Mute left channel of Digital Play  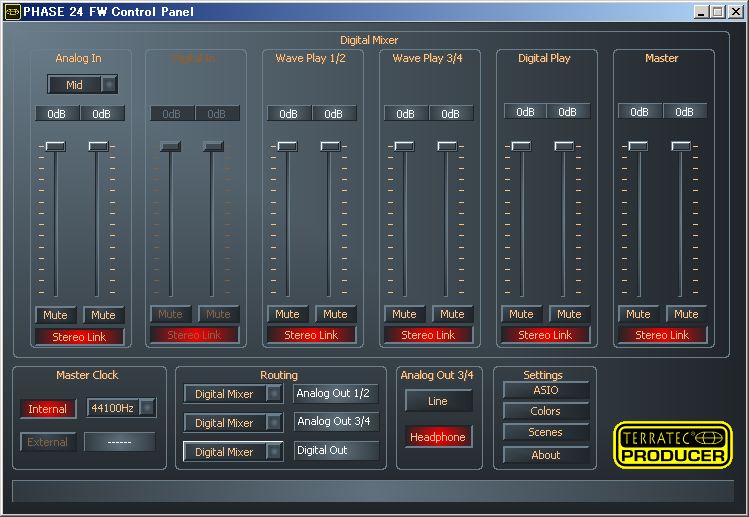point(521,314)
